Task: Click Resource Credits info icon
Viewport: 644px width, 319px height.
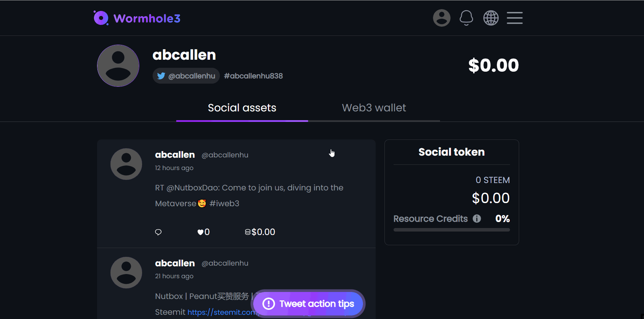Action: click(477, 219)
